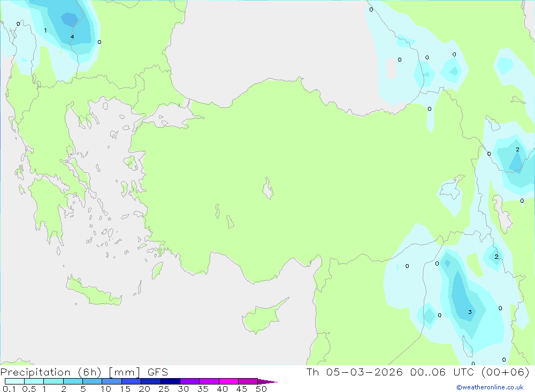
Task: Click the '15' legend scale label
Action: [x=125, y=389]
